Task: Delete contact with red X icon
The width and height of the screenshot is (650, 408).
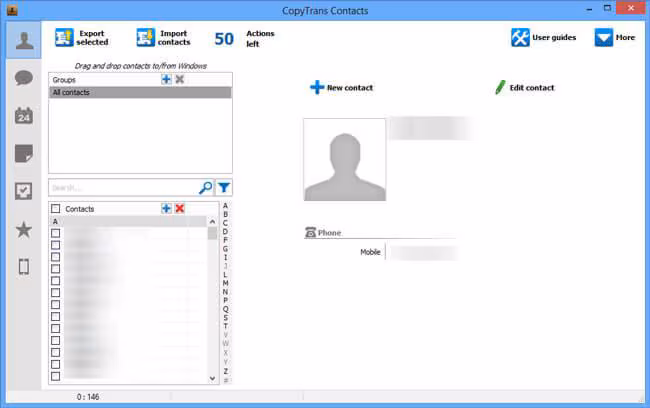Action: click(x=179, y=209)
